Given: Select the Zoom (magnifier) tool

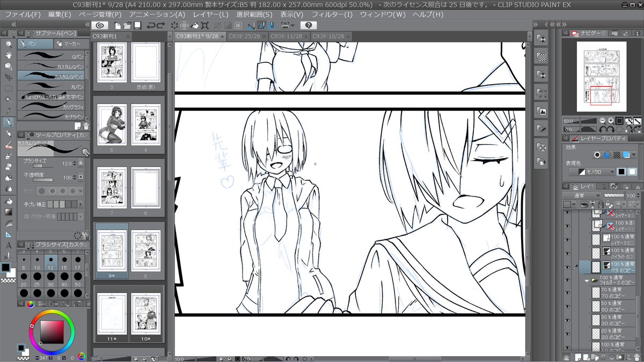Looking at the screenshot, I should pos(9,44).
